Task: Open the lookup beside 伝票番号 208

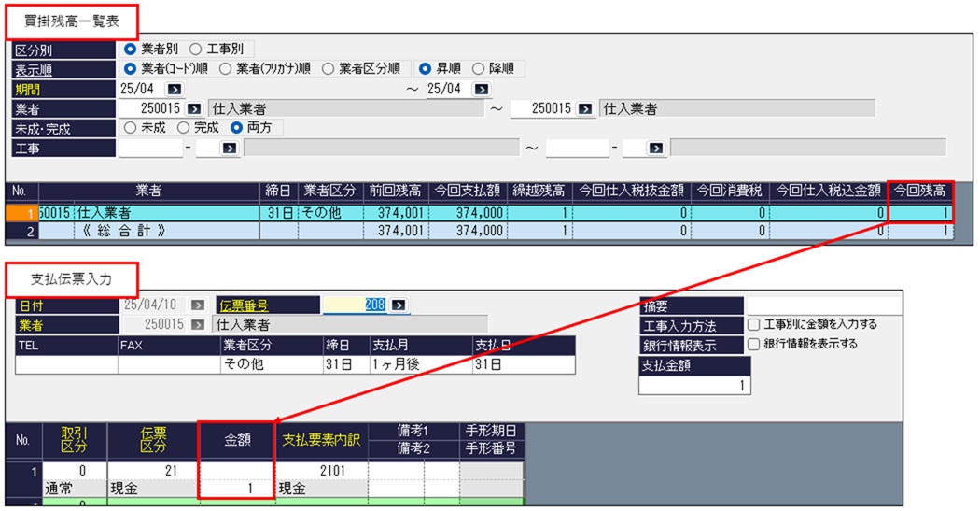Action: (399, 305)
